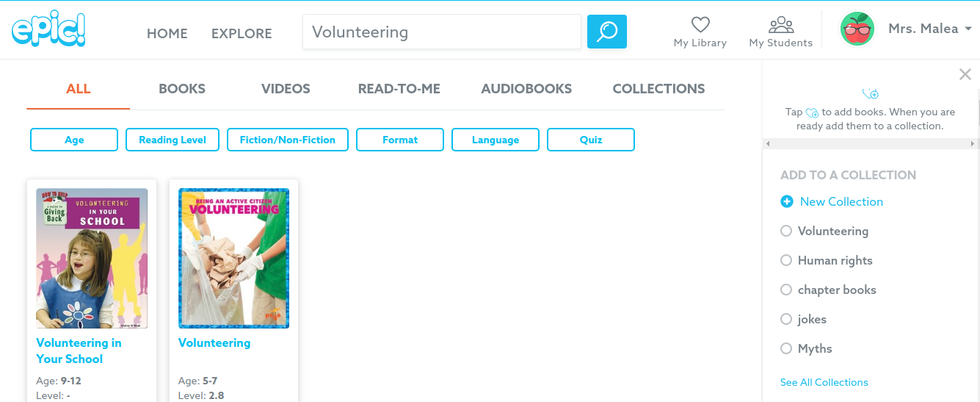
Task: Open My Students people icon
Action: point(780,26)
